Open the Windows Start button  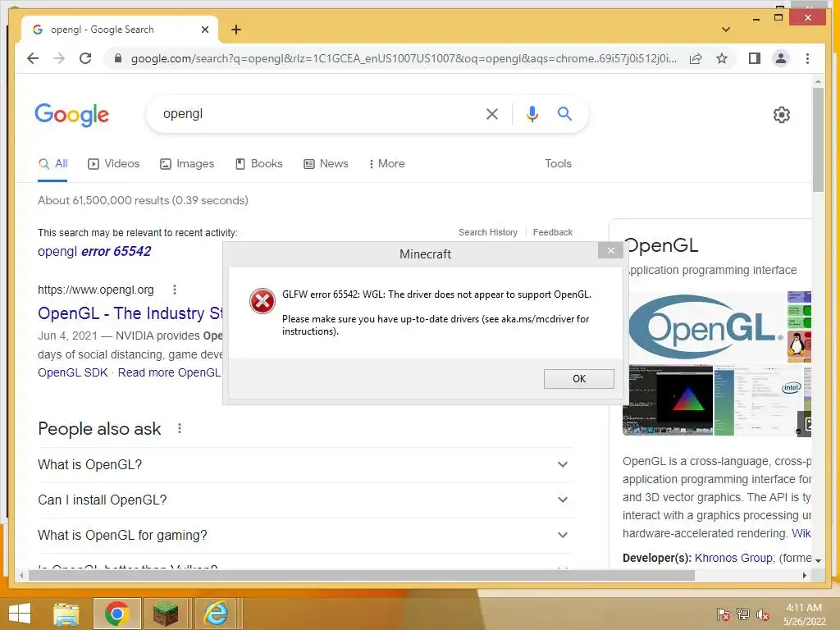(x=20, y=614)
